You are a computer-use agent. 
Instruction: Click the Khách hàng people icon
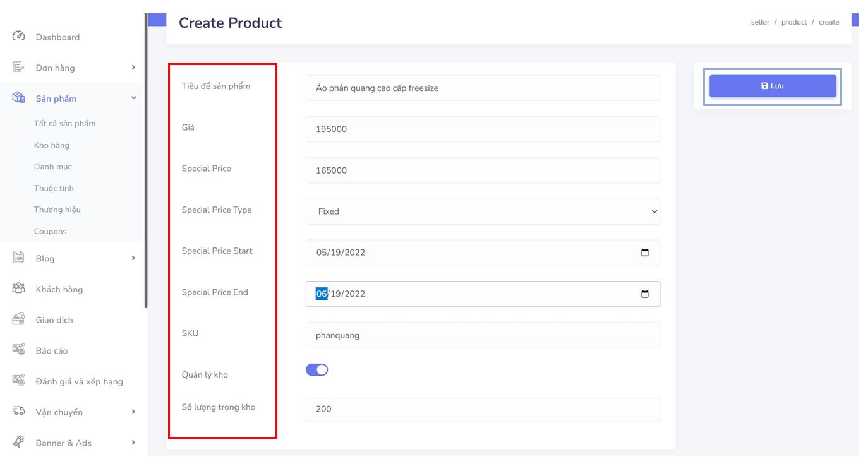18,289
